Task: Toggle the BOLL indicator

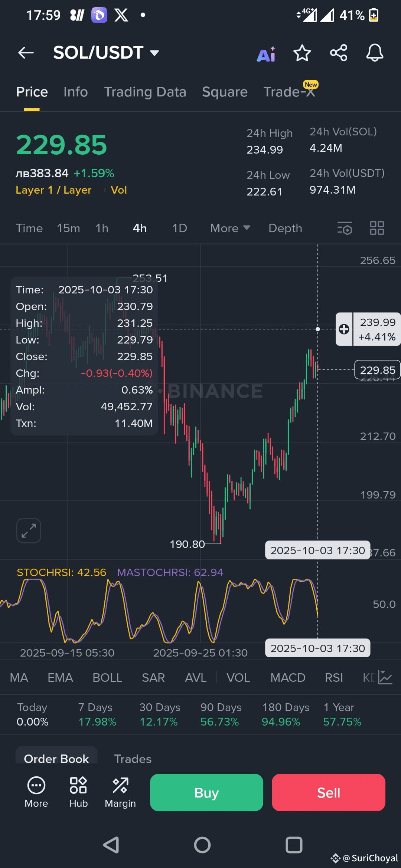Action: pos(107,678)
